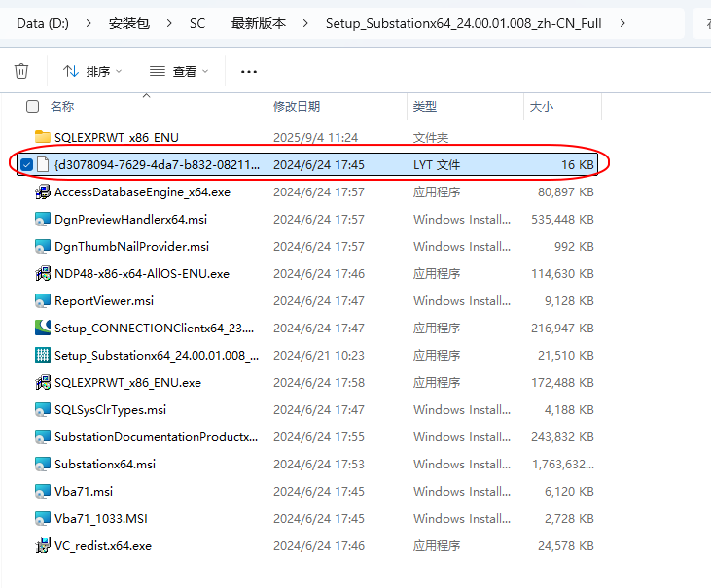
Task: Expand chevron after Data (D:) breadcrumb
Action: point(89,23)
